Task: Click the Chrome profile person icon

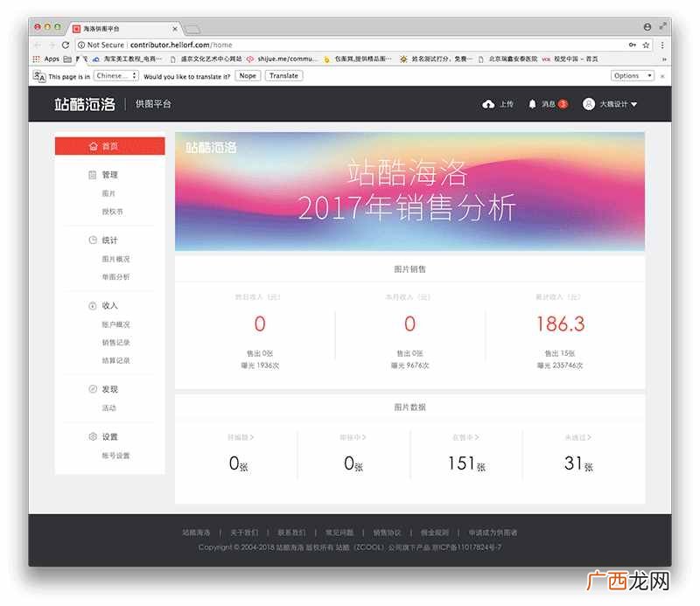Action: 647,27
